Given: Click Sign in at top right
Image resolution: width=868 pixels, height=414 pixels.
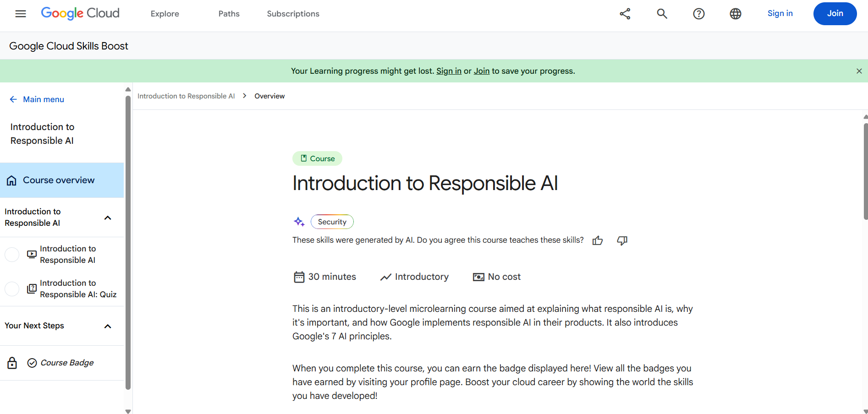Looking at the screenshot, I should [x=780, y=13].
